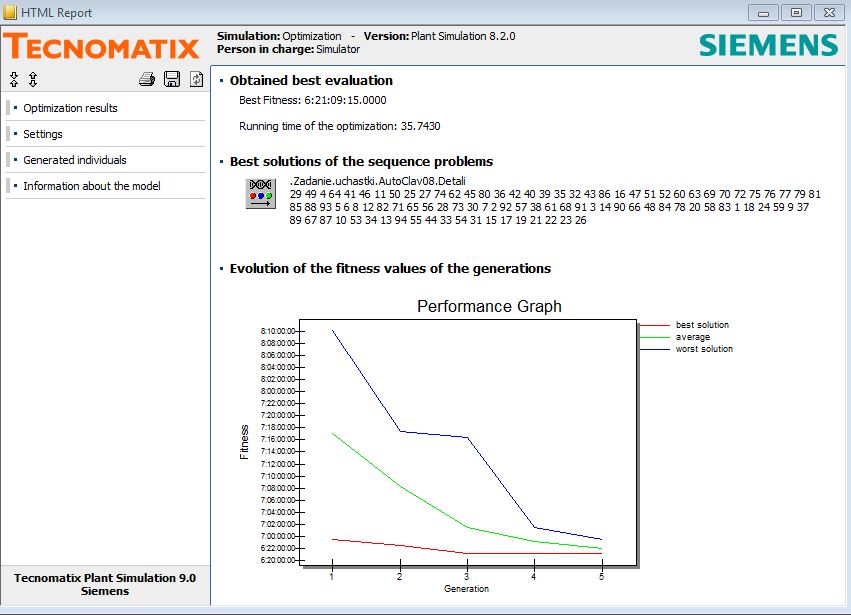Click the genetic sequence problem icon
Image resolution: width=851 pixels, height=615 pixels.
(x=261, y=194)
